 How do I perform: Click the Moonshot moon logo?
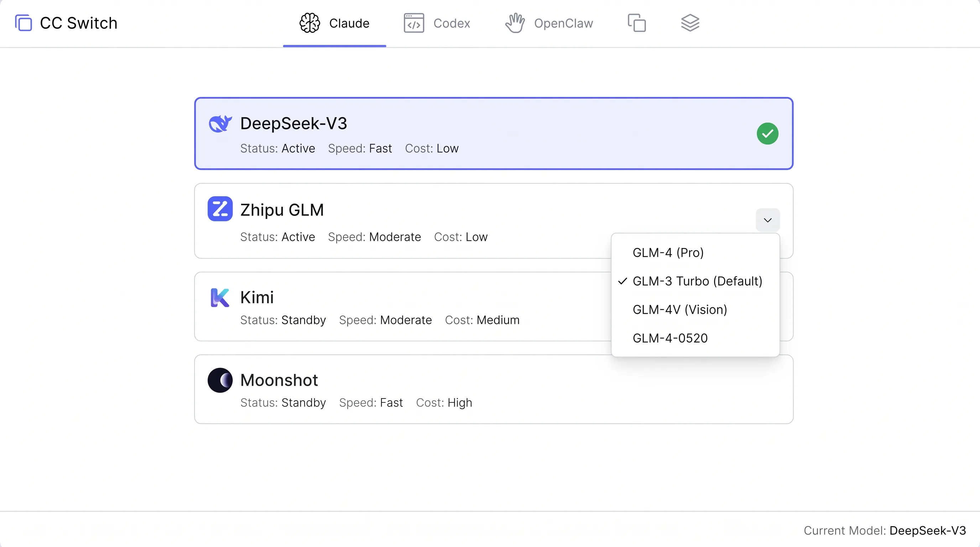click(x=220, y=380)
